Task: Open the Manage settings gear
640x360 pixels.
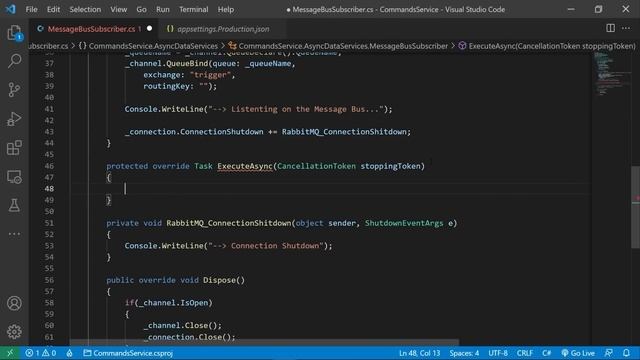Action: point(14,331)
